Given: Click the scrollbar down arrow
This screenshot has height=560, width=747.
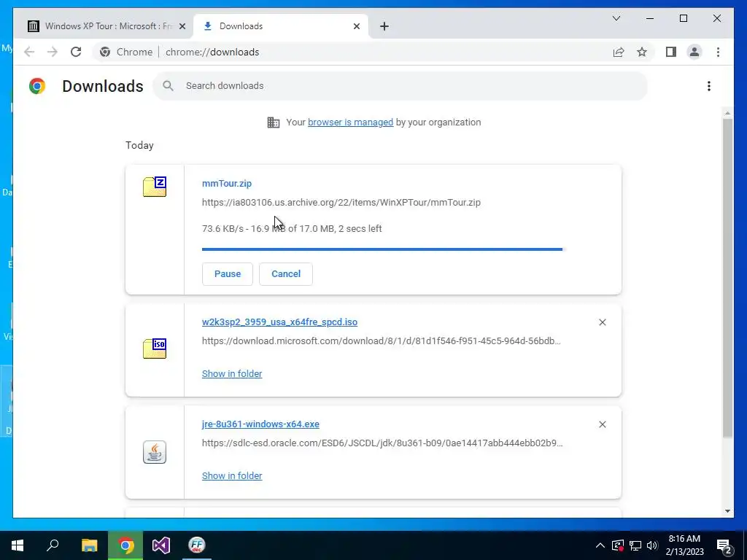Looking at the screenshot, I should click(727, 511).
